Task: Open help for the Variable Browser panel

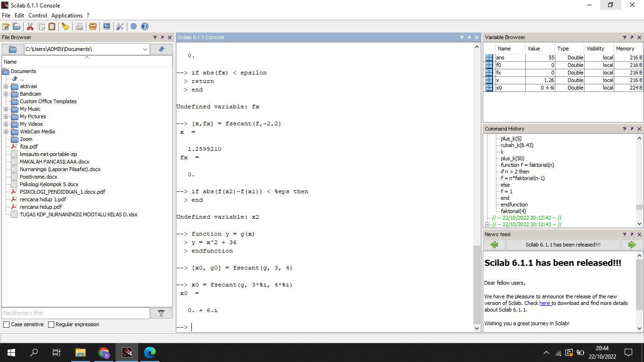Action: click(624, 37)
